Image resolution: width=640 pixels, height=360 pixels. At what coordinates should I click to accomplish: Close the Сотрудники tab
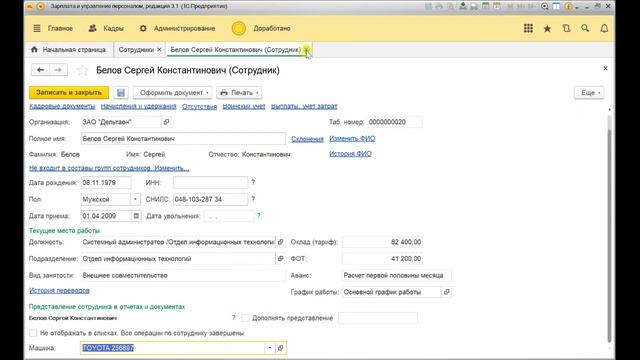click(159, 49)
